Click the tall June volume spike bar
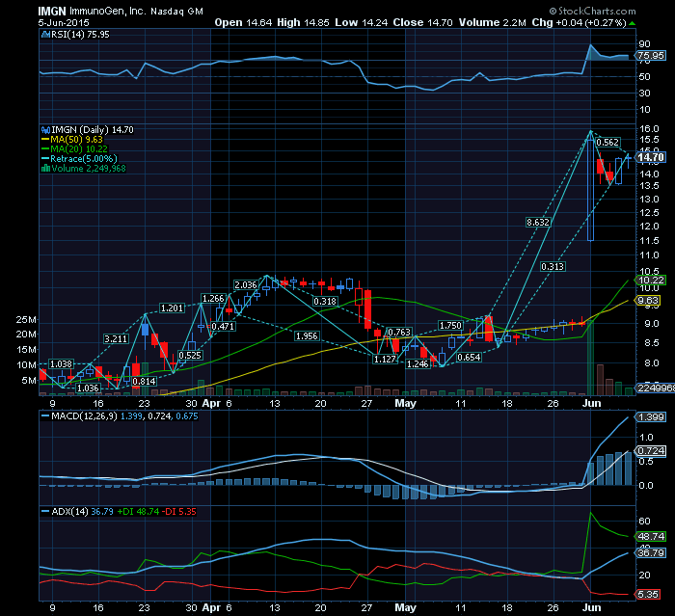 point(590,358)
